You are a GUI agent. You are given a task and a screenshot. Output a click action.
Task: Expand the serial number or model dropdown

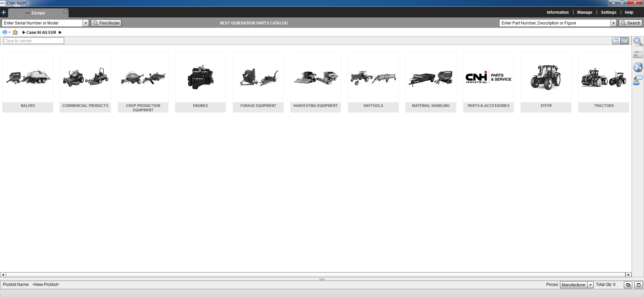coord(86,23)
